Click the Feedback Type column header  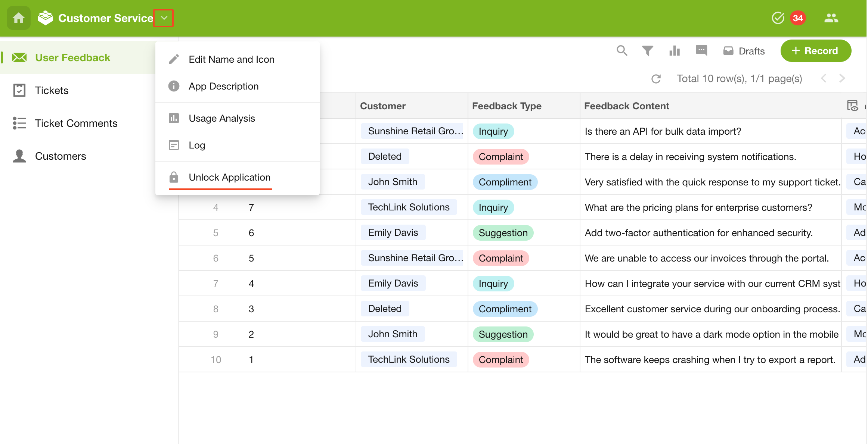click(x=506, y=106)
